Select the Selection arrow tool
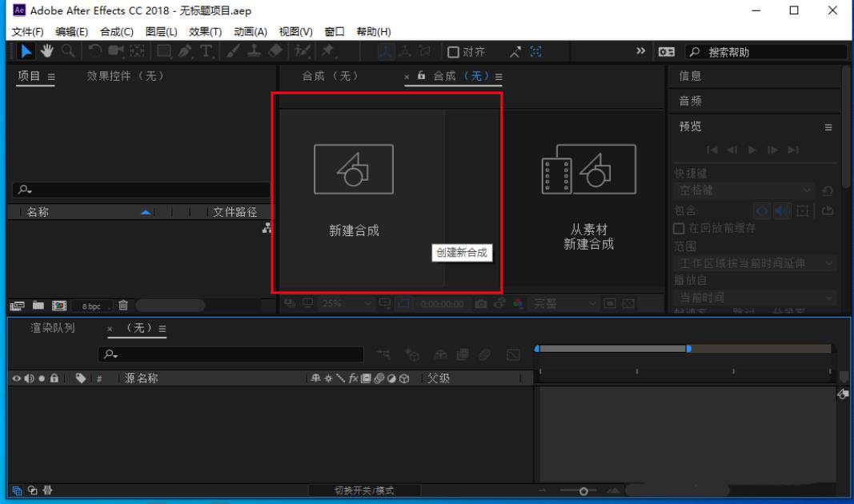This screenshot has height=504, width=854. [26, 51]
